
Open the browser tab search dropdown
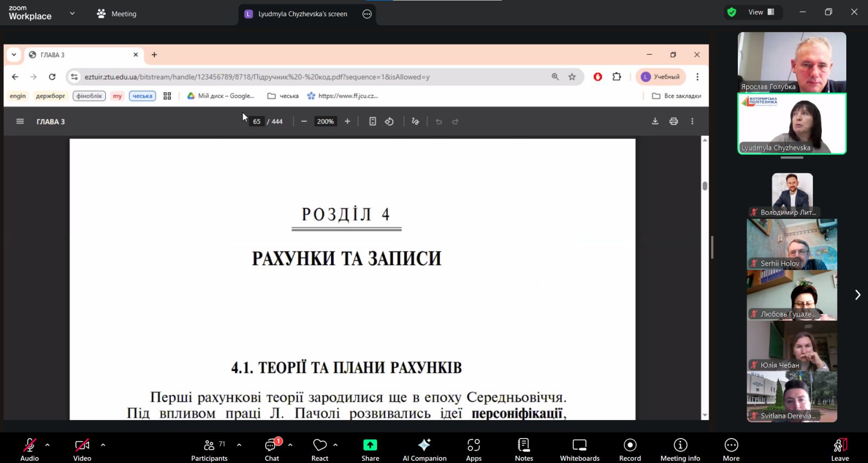coord(14,55)
